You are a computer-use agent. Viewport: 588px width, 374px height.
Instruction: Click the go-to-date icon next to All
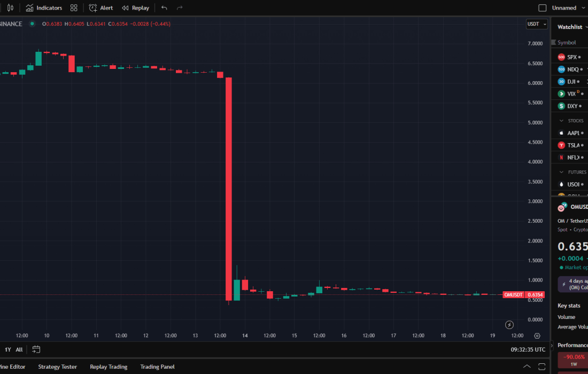click(36, 349)
